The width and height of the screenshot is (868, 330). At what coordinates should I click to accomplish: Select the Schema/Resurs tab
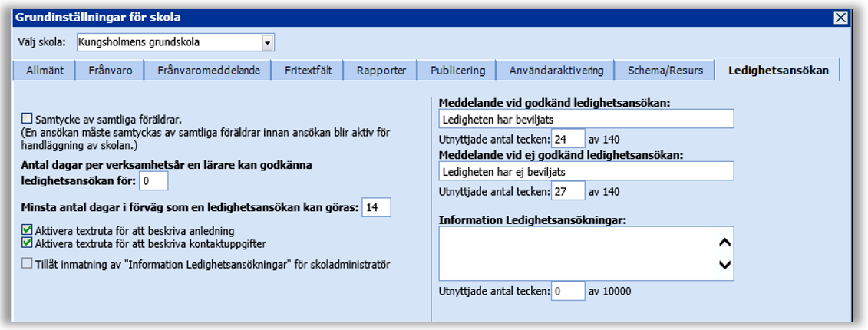(x=665, y=71)
